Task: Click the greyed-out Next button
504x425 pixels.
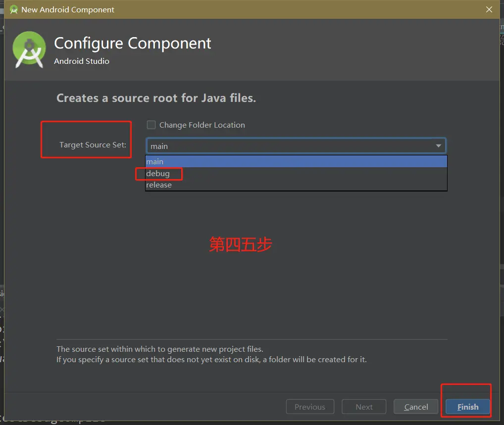Action: coord(364,407)
